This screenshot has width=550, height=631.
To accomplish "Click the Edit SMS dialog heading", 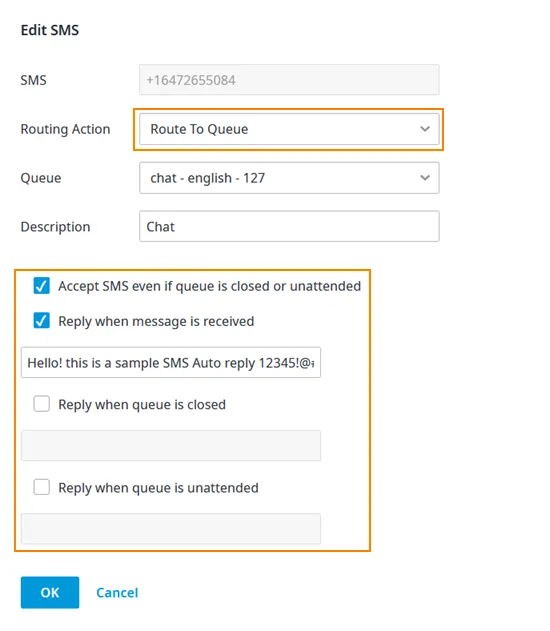I will click(x=50, y=30).
